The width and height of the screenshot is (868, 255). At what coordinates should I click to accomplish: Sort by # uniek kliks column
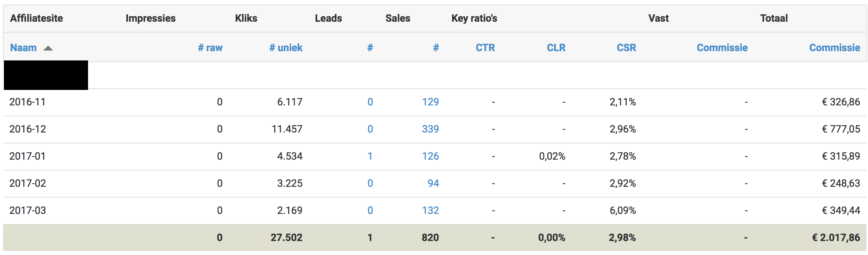pos(286,48)
